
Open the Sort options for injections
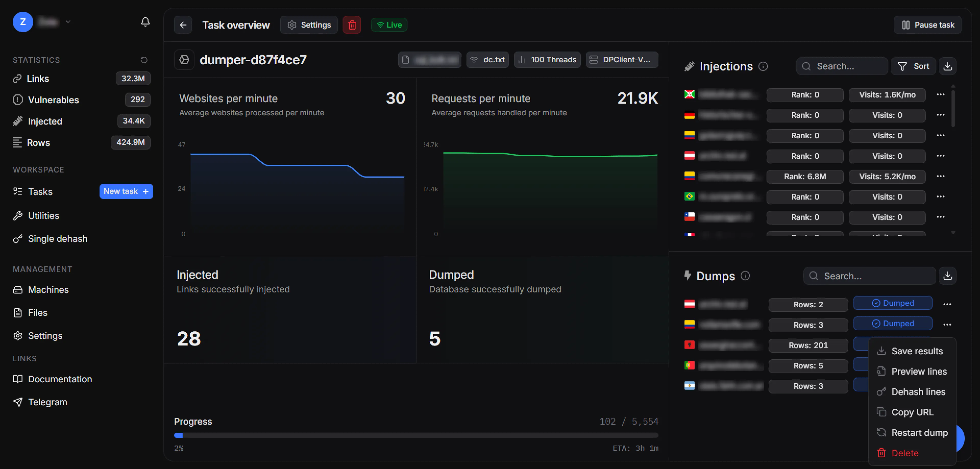[x=913, y=66]
